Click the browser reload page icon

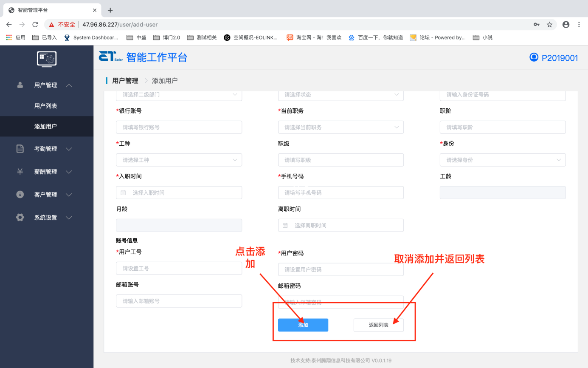[x=35, y=25]
